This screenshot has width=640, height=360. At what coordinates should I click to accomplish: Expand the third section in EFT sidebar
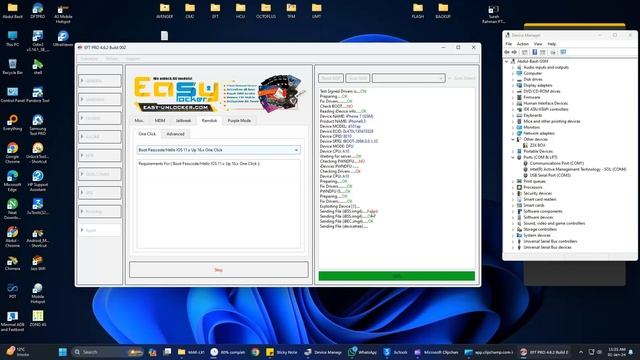point(100,118)
